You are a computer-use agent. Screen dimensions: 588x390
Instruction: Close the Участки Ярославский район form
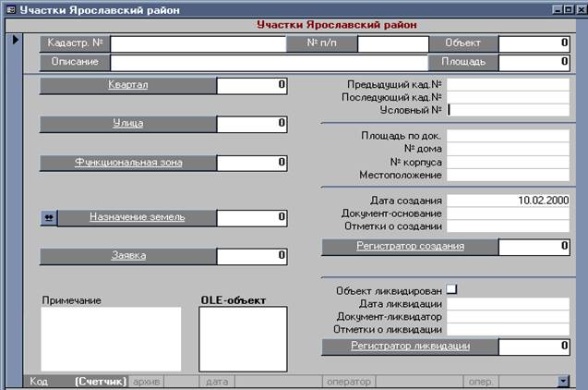click(580, 9)
